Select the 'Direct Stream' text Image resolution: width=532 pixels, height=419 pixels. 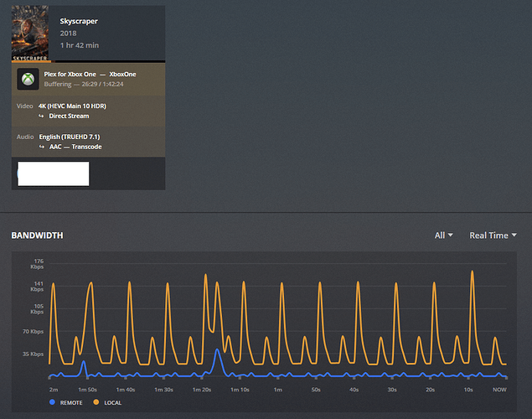(x=69, y=116)
